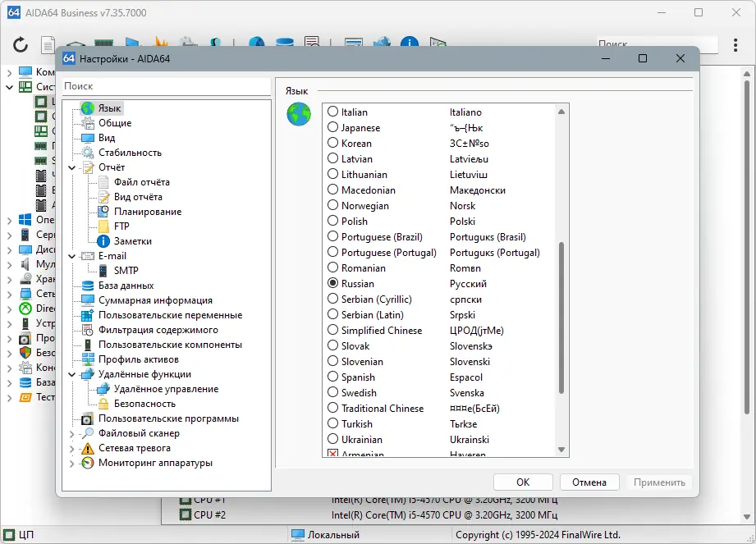Click scroll-down arrow of language list
The image size is (756, 544).
coord(561,450)
